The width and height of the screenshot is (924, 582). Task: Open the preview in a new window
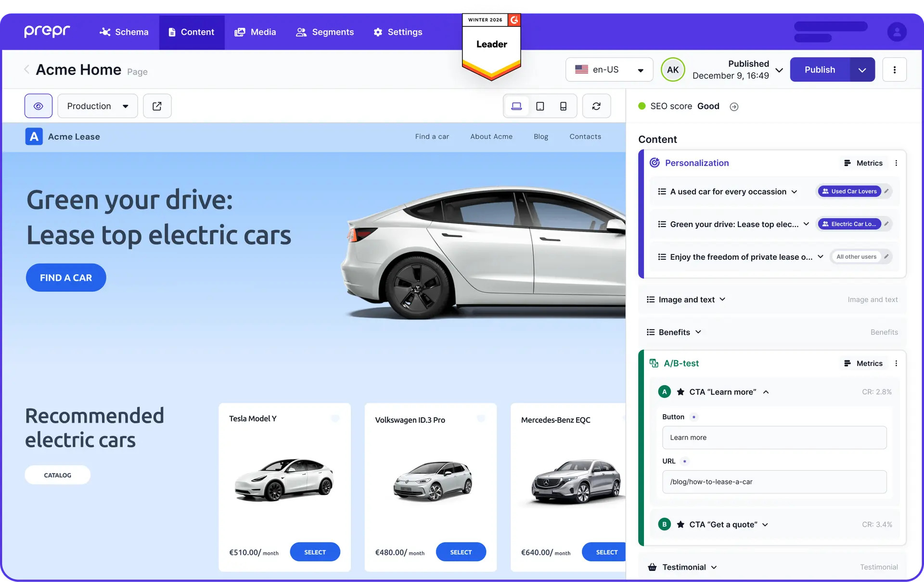[x=157, y=106]
